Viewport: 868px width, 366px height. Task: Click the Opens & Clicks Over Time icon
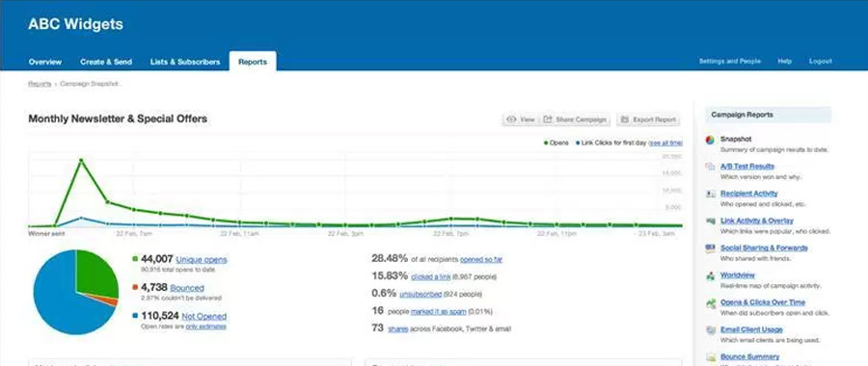pos(710,302)
